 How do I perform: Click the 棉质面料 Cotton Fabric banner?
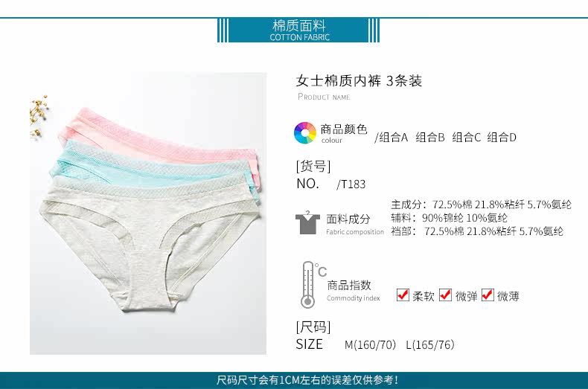(x=298, y=30)
